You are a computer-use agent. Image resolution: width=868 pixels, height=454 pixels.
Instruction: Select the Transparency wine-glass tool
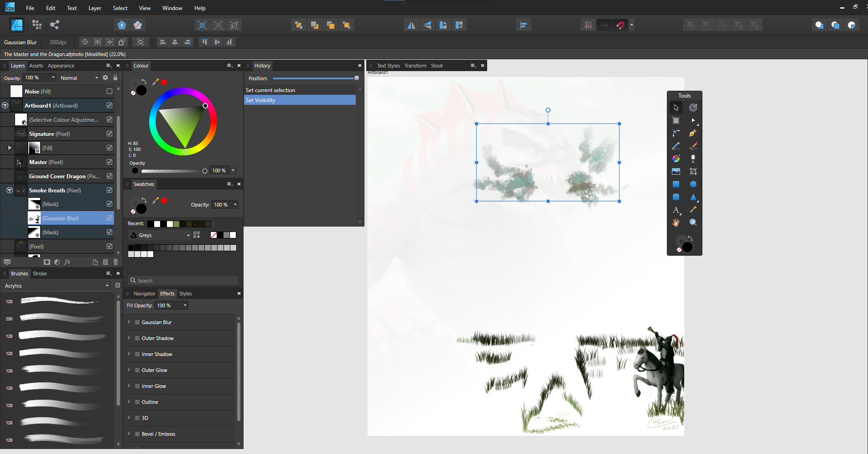[x=693, y=159]
